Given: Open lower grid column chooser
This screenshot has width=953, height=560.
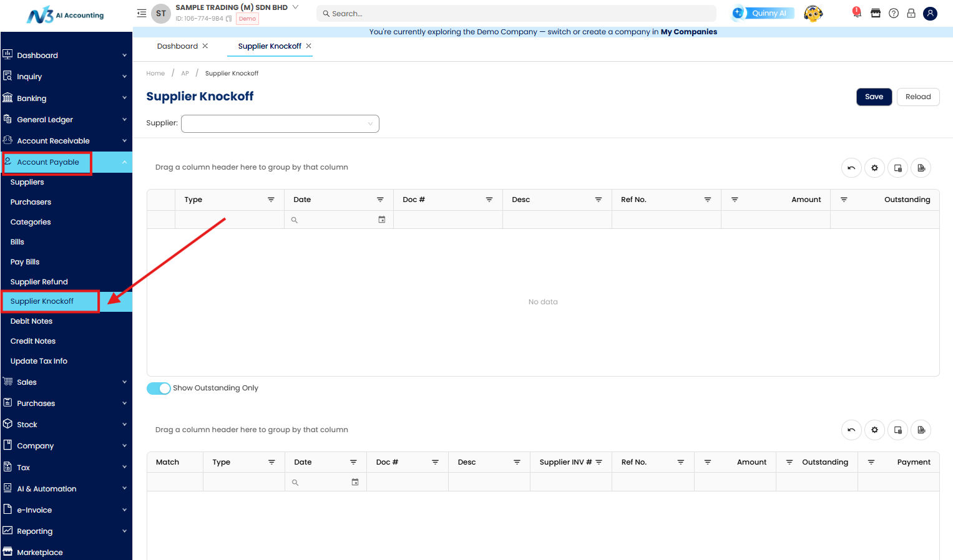Looking at the screenshot, I should coord(897,430).
